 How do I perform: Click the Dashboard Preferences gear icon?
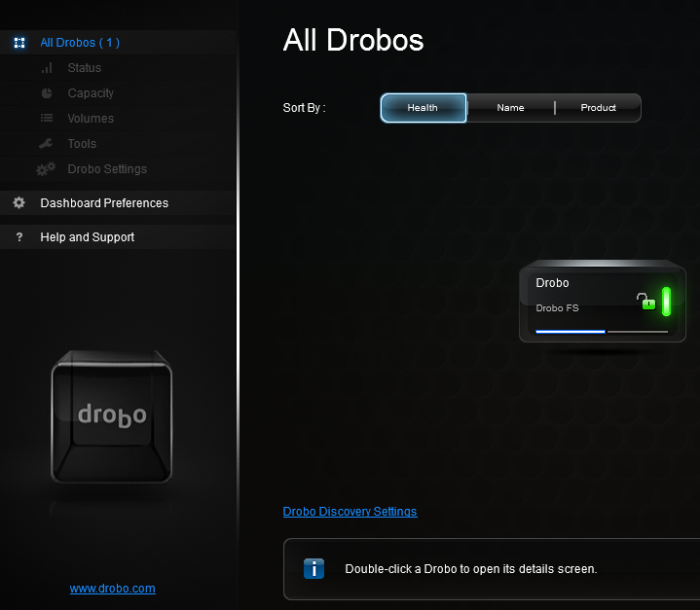pyautogui.click(x=19, y=203)
